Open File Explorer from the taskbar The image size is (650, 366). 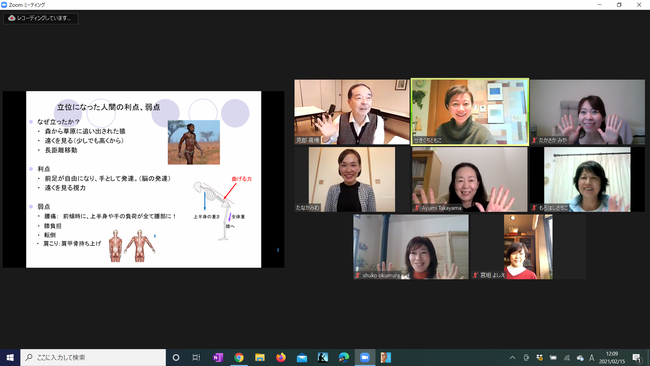(x=260, y=357)
